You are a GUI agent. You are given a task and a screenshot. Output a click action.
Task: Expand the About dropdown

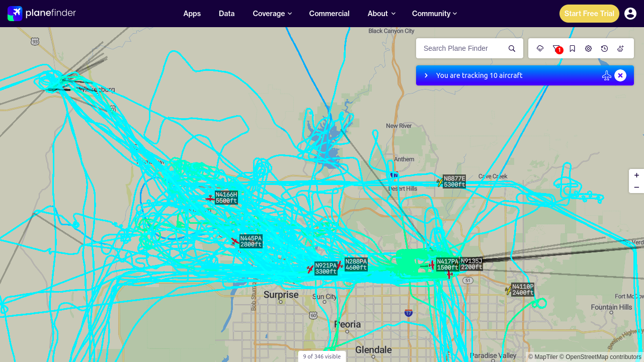coord(381,14)
